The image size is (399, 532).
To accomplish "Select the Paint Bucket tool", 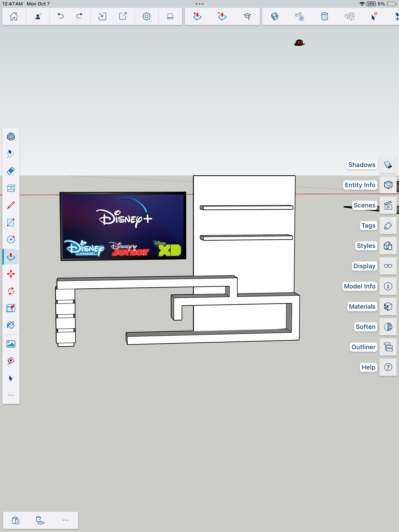I will point(11,325).
